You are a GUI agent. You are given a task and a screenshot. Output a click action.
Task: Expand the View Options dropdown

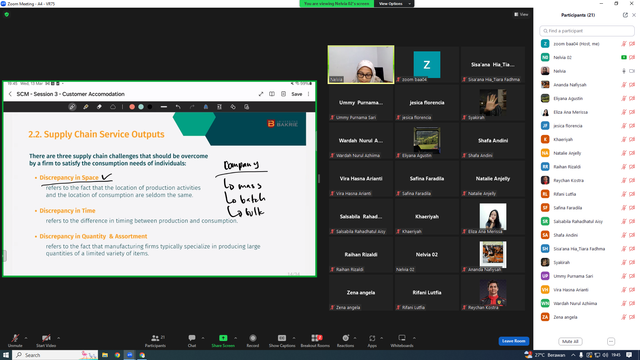coord(394,4)
